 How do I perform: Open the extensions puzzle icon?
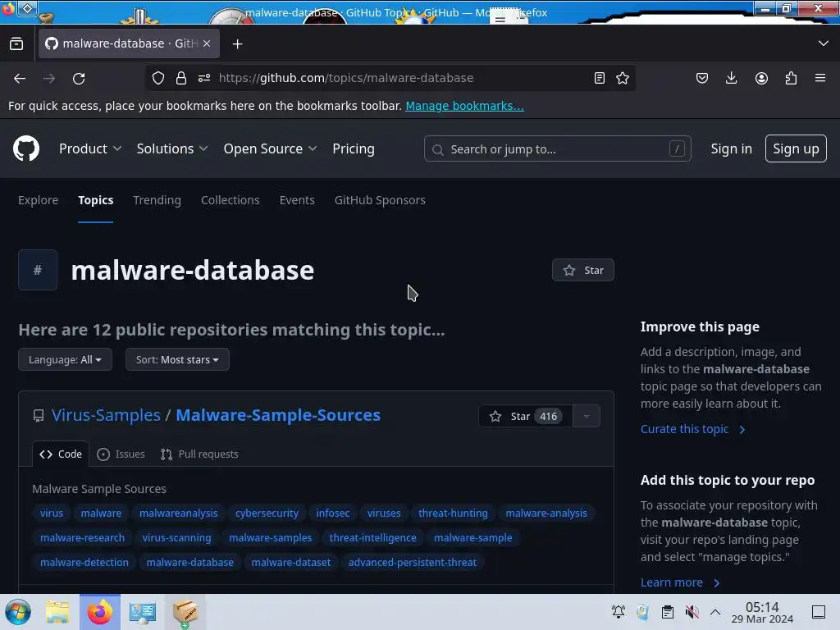tap(791, 78)
